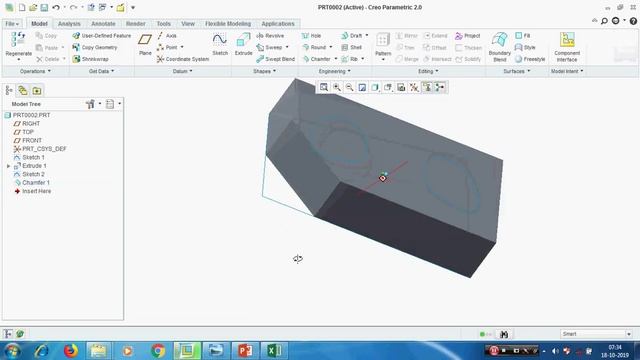640x360 pixels.
Task: Zoom in using graphics toolbar
Action: (337, 87)
